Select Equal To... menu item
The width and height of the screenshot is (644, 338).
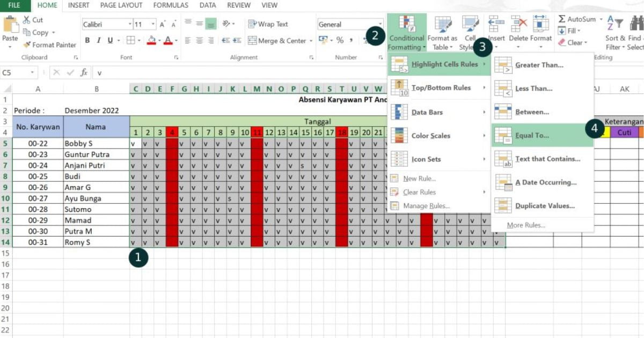[542, 136]
